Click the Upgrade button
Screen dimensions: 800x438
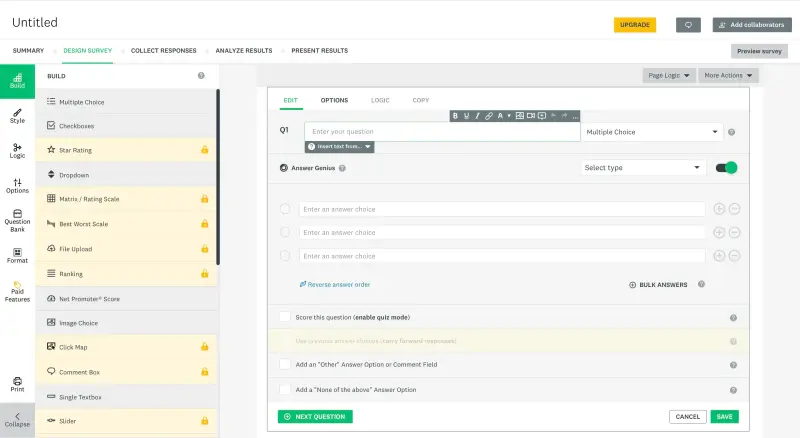(x=635, y=25)
